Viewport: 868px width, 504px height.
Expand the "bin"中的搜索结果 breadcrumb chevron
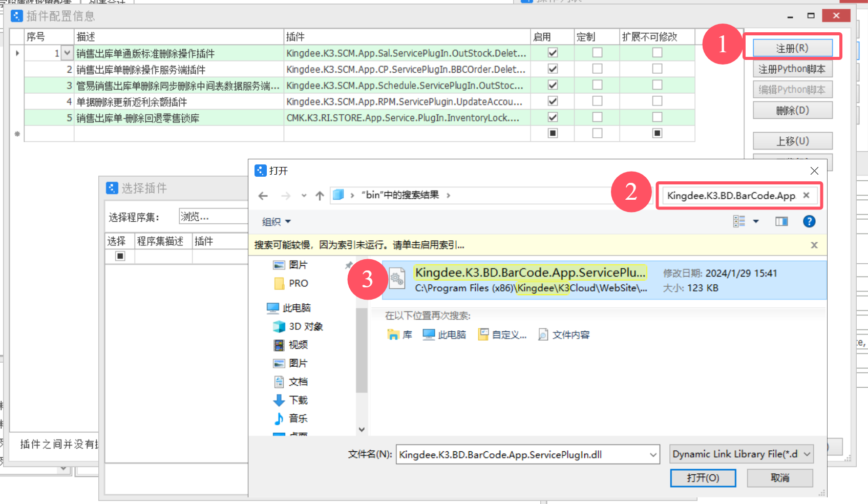click(448, 196)
